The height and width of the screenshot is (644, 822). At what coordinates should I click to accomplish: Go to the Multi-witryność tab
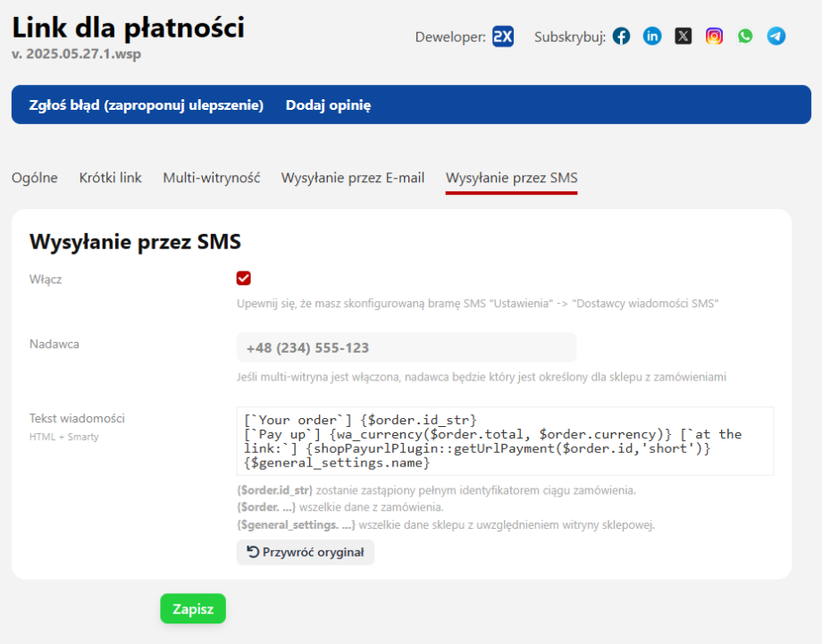[212, 178]
